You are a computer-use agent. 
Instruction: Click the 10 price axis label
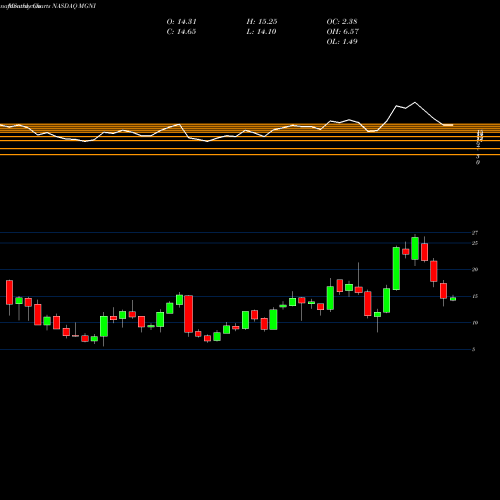pyautogui.click(x=475, y=322)
